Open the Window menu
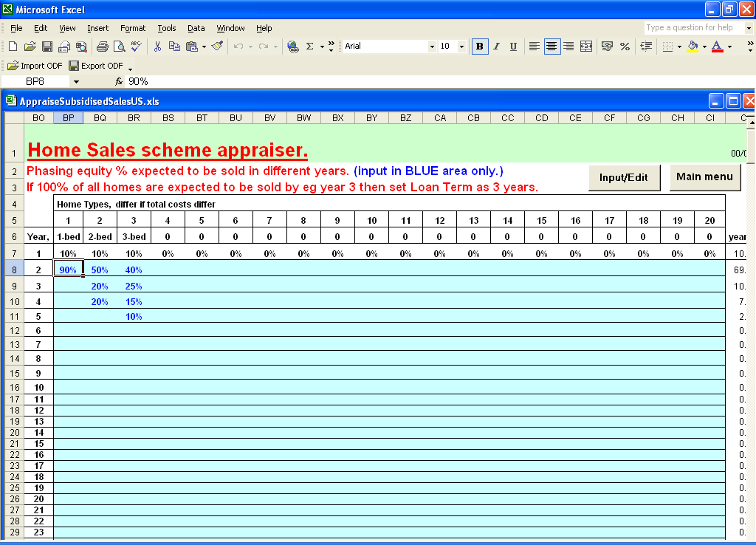The image size is (756, 545). click(230, 28)
